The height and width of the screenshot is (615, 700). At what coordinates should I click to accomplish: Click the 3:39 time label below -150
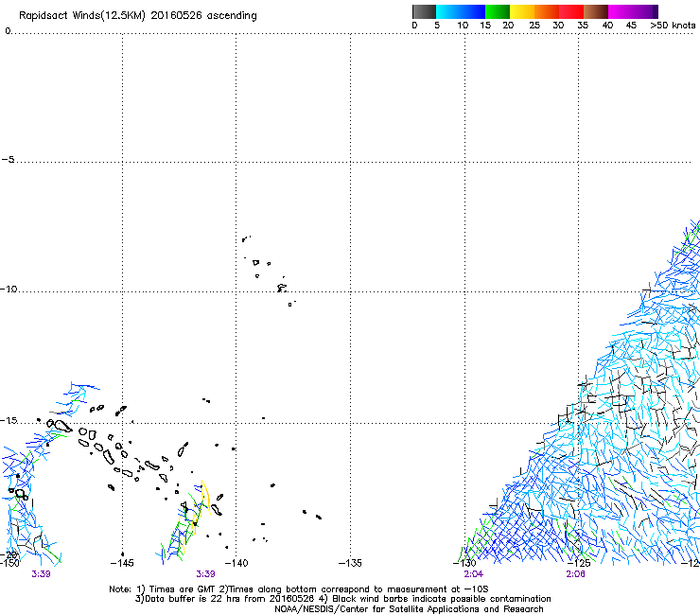(41, 574)
